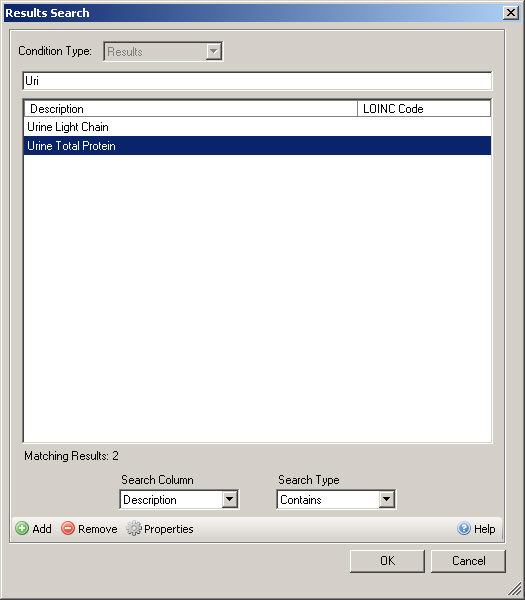Click the green Add plus icon
Viewport: 525px width, 600px height.
22,528
